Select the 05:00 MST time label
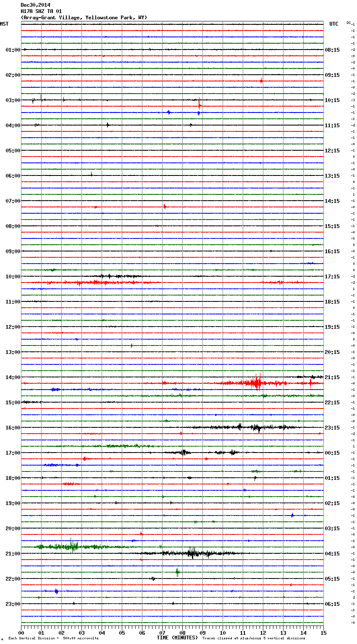357x644 pixels. tap(13, 151)
